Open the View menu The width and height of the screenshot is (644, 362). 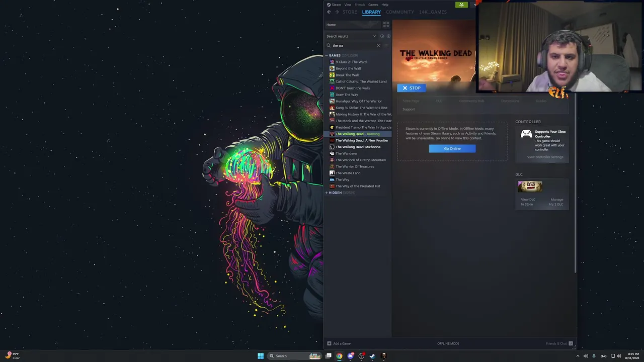coord(348,5)
